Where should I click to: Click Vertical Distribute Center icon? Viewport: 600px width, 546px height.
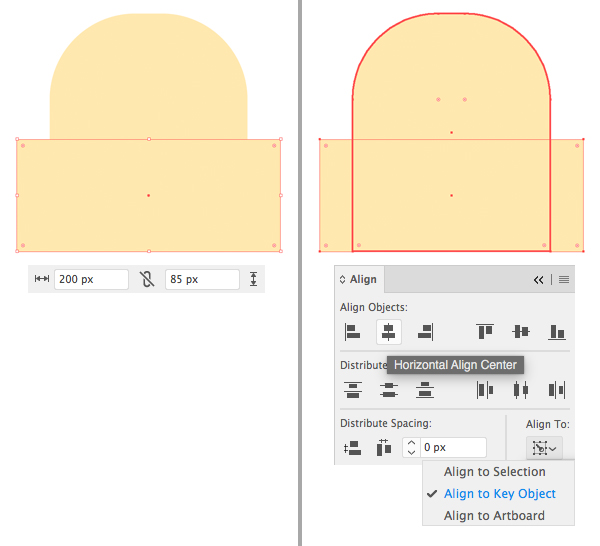388,389
